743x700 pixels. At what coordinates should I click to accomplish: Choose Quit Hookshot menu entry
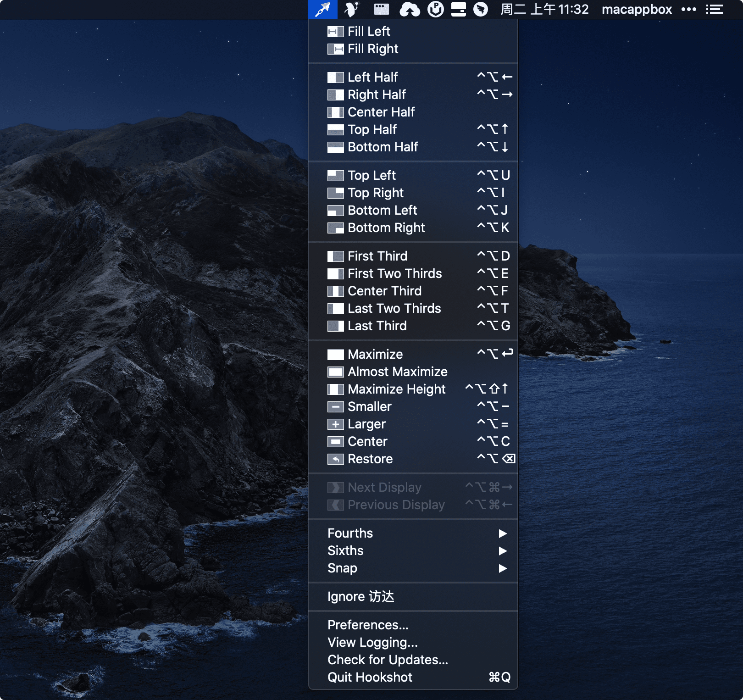413,678
